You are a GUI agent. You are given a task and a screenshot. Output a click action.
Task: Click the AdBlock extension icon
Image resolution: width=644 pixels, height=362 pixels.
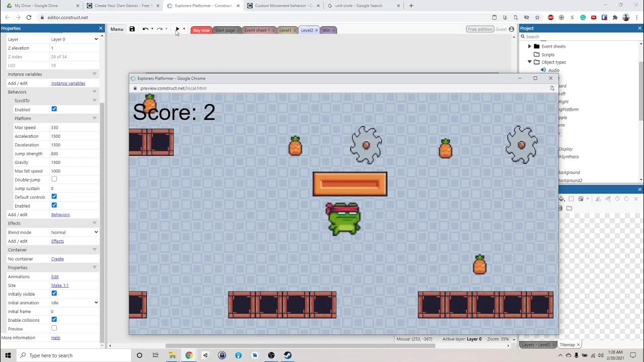550,18
